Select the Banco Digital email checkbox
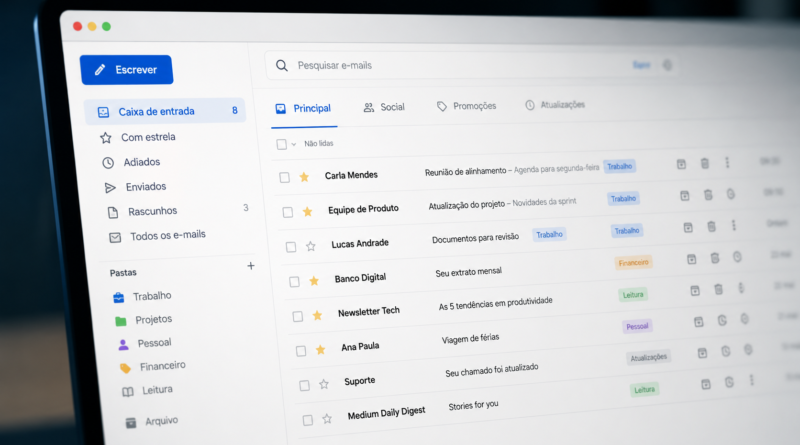Viewport: 800px width, 445px height. [294, 282]
